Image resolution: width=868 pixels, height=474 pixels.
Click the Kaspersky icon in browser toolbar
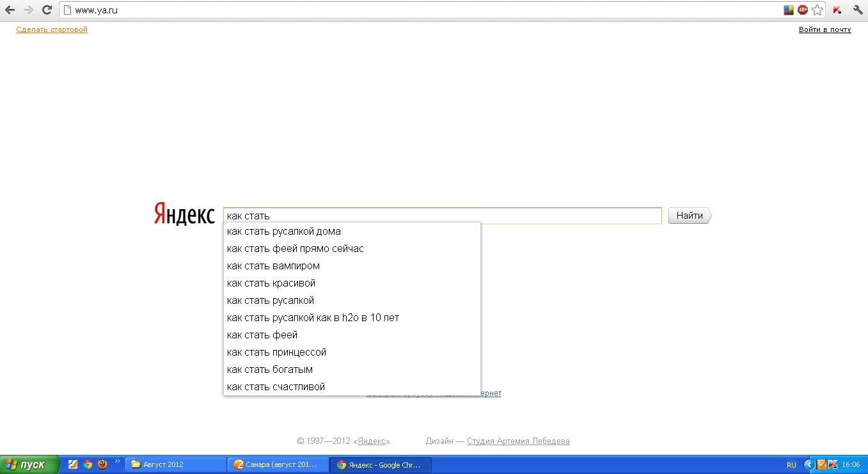coord(837,10)
